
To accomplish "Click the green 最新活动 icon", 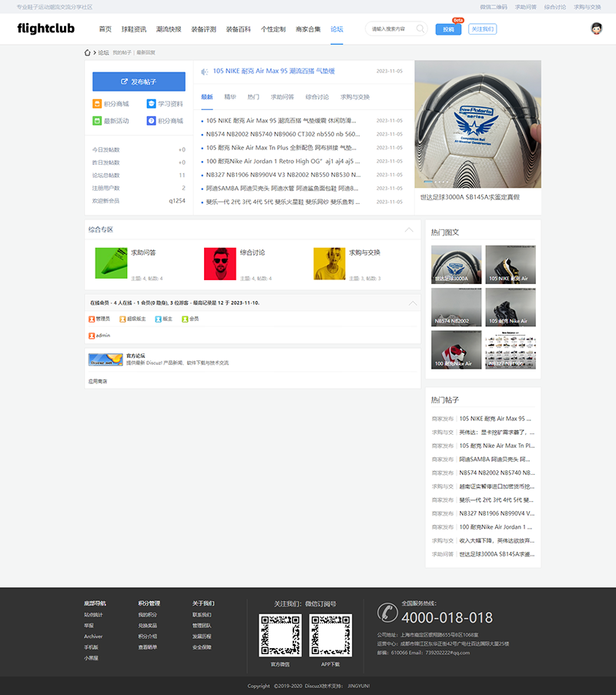I will tap(97, 121).
